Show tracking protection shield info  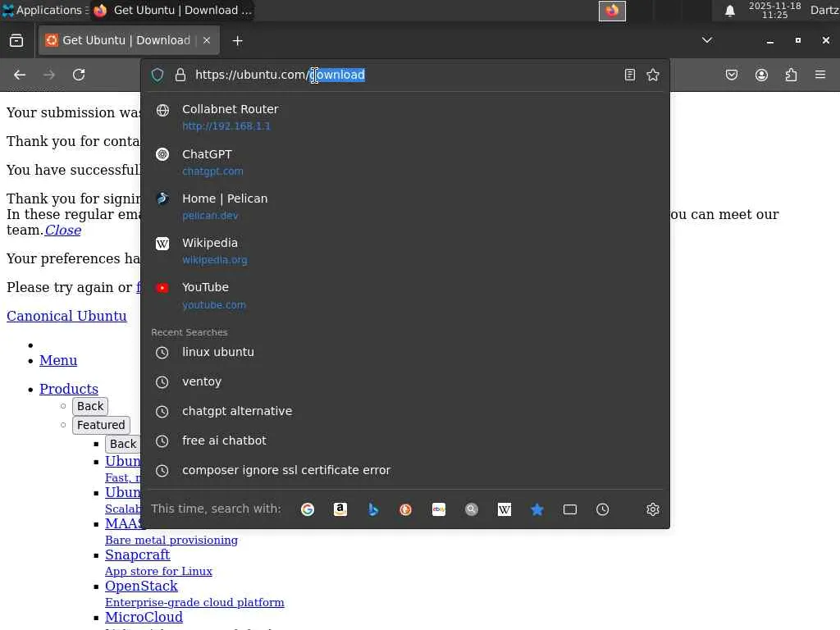[x=157, y=75]
